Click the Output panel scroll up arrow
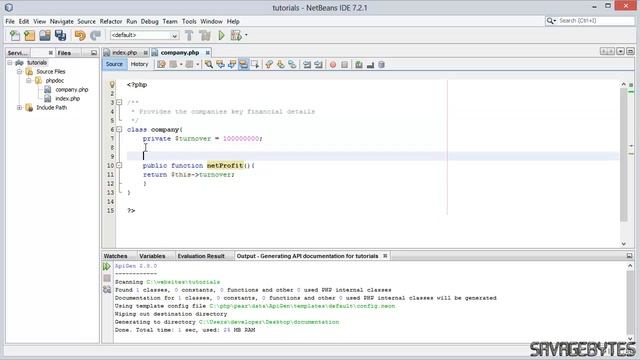 pos(630,266)
